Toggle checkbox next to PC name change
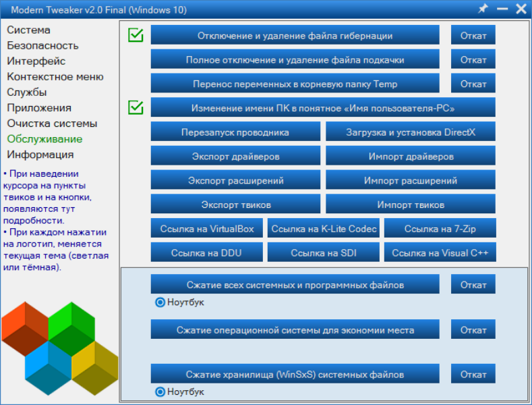The width and height of the screenshot is (532, 405). tap(136, 107)
